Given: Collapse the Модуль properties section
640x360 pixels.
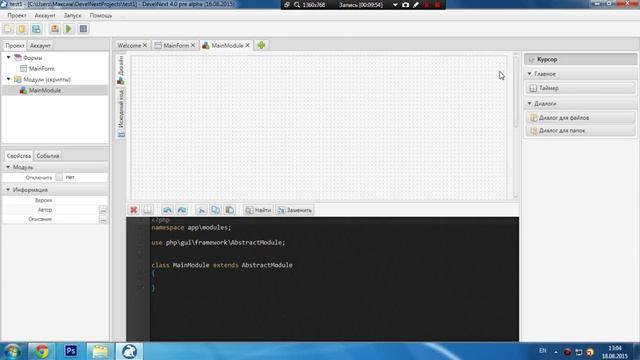Looking at the screenshot, I should [x=8, y=167].
